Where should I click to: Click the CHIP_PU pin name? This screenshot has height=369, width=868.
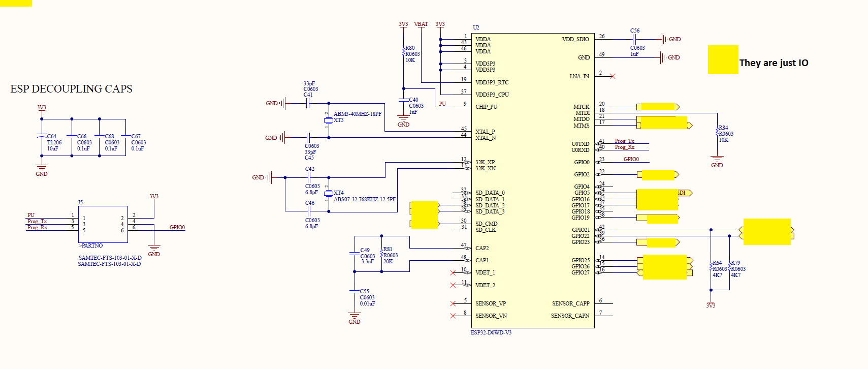[486, 107]
